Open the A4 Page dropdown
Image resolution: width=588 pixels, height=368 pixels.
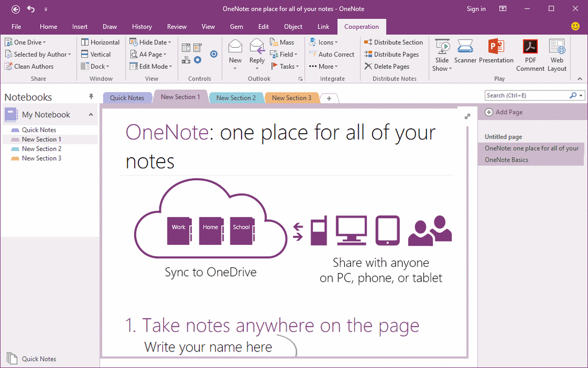pos(148,55)
